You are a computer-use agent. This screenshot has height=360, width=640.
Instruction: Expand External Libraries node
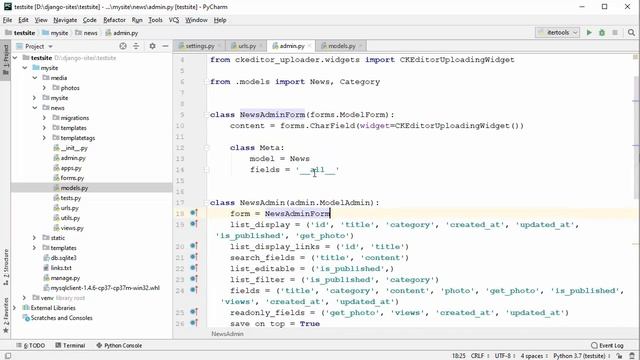15,308
